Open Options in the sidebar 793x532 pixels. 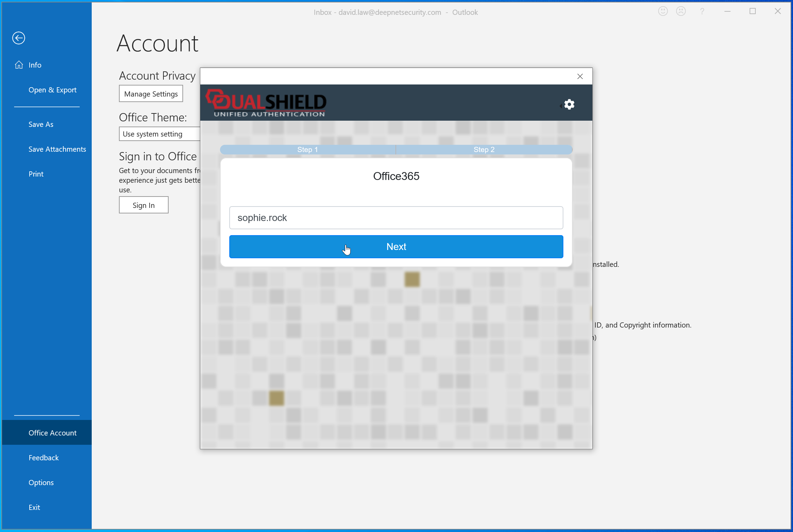point(41,483)
